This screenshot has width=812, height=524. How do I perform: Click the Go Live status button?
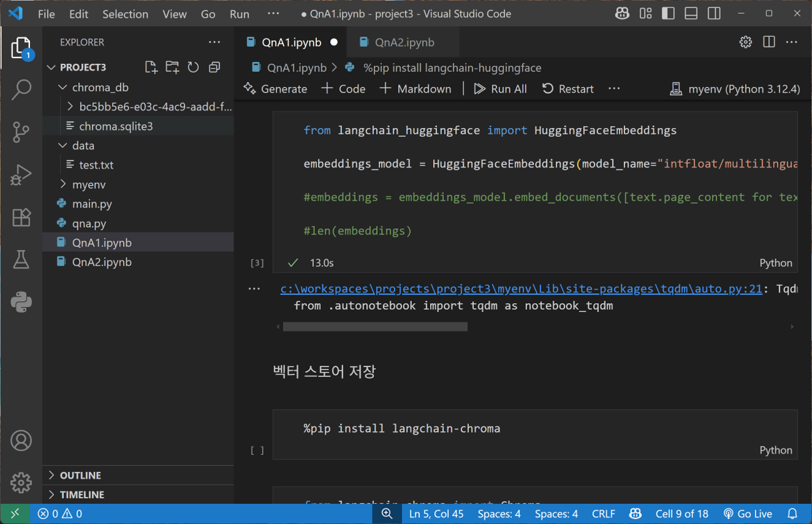[748, 514]
